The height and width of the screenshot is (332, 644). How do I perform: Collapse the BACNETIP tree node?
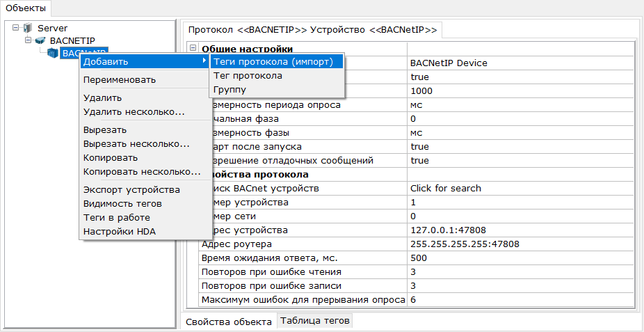tap(28, 40)
